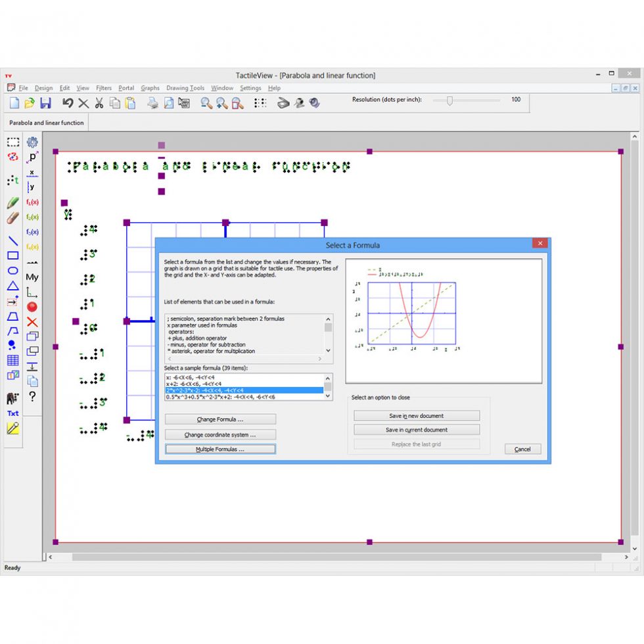The image size is (644, 644).
Task: Select the ellipse drawing tool
Action: click(x=12, y=271)
